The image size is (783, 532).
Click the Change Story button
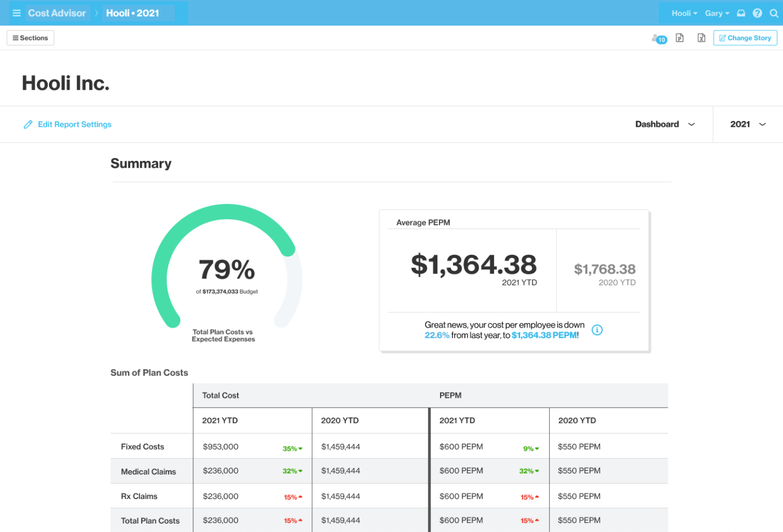point(745,38)
